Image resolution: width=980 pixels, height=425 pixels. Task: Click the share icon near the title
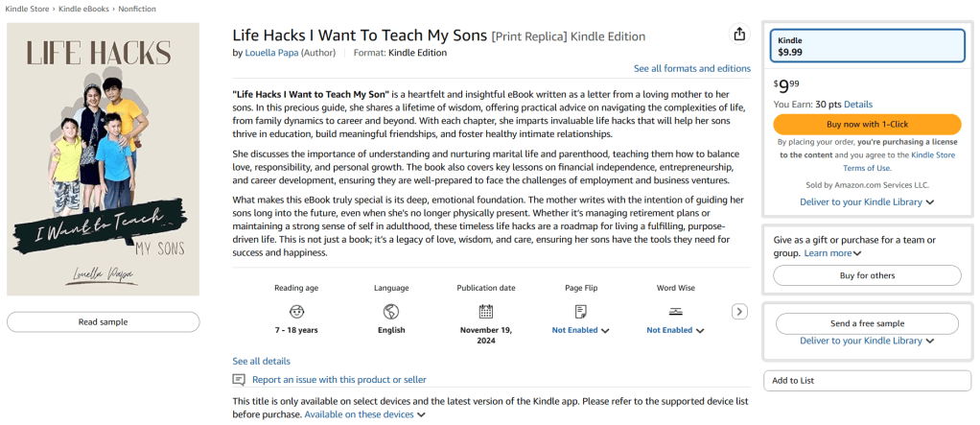point(739,35)
